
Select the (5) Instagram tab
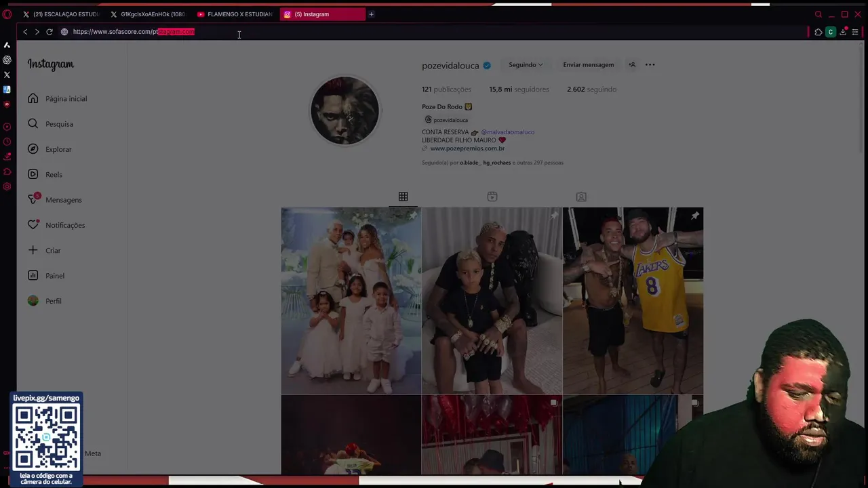point(322,14)
